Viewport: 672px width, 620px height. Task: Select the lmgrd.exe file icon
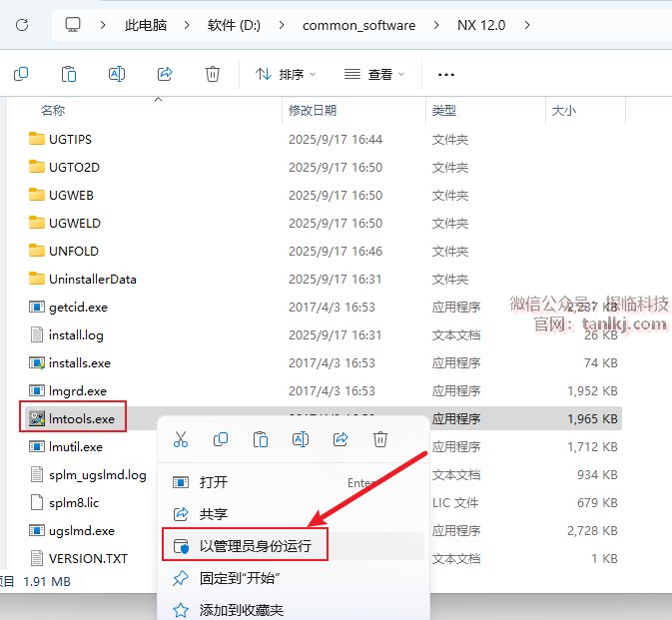pos(37,390)
